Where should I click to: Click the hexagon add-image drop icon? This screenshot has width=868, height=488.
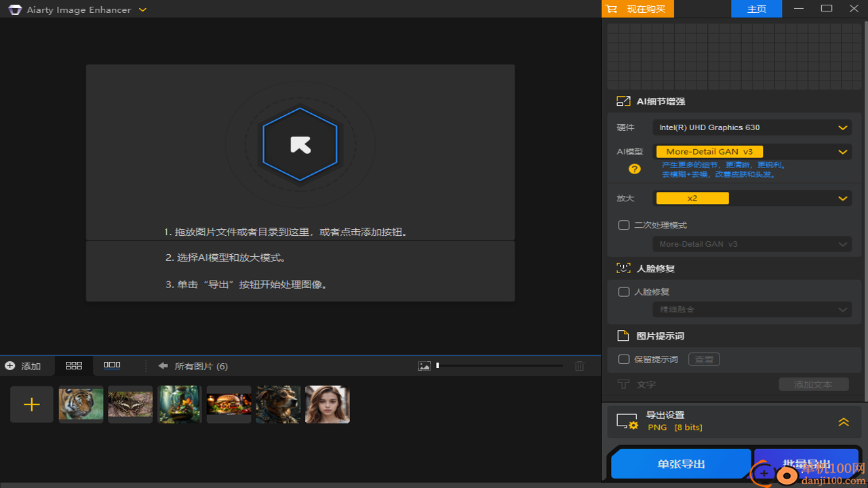pos(300,144)
